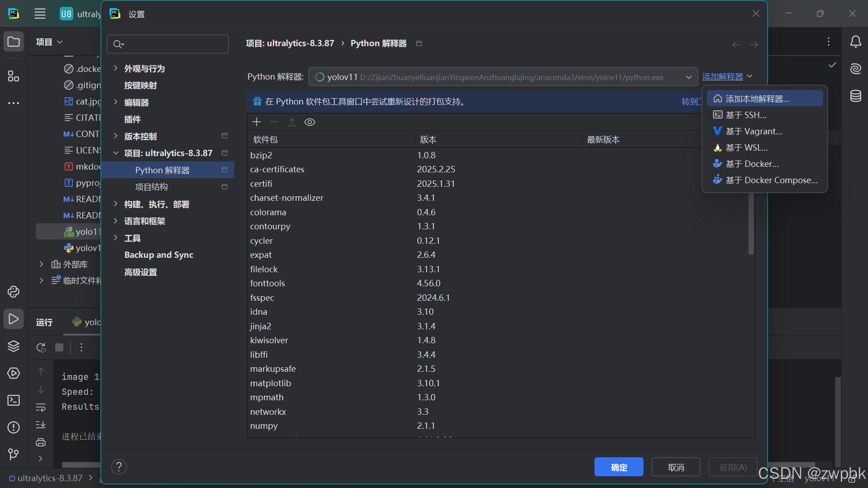
Task: Navigate forward in settings history
Action: point(754,45)
